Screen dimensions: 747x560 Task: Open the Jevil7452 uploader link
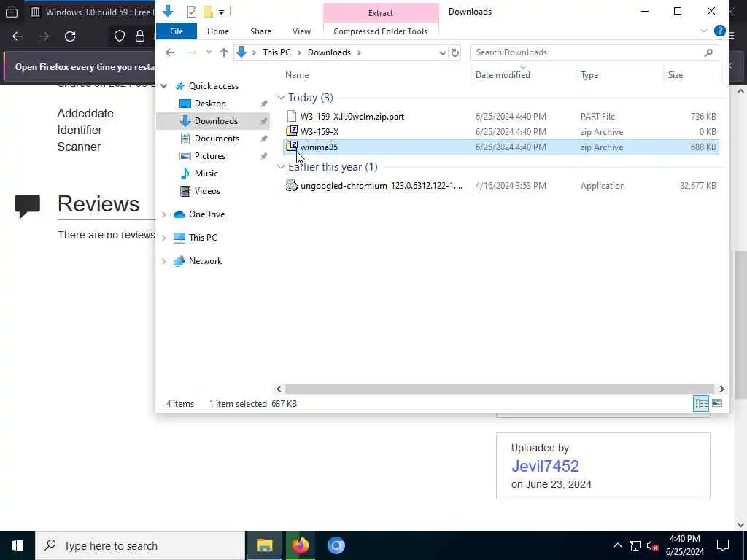545,466
